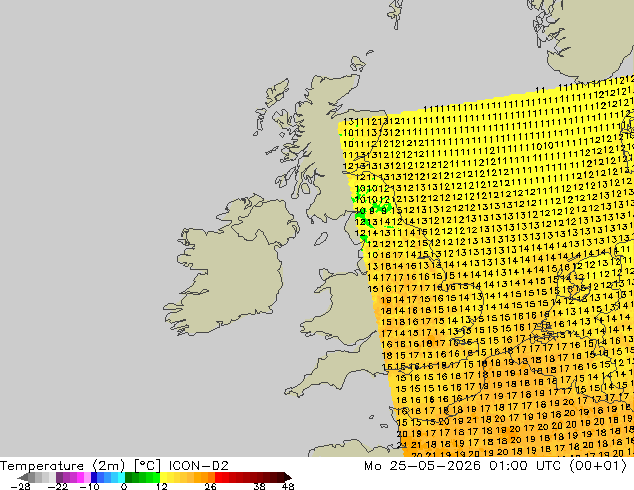This screenshot has height=490, width=634.
Task: Click the 12 legend scale value
Action: pyautogui.click(x=162, y=486)
